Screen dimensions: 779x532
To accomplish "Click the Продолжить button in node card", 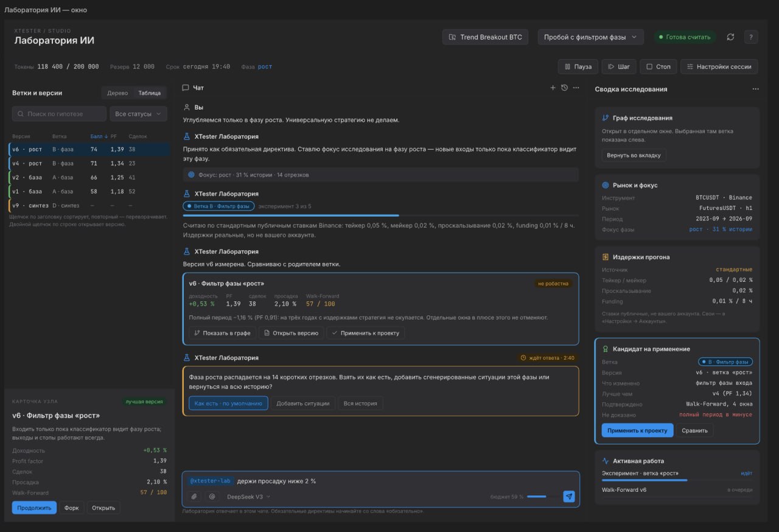I will point(34,508).
